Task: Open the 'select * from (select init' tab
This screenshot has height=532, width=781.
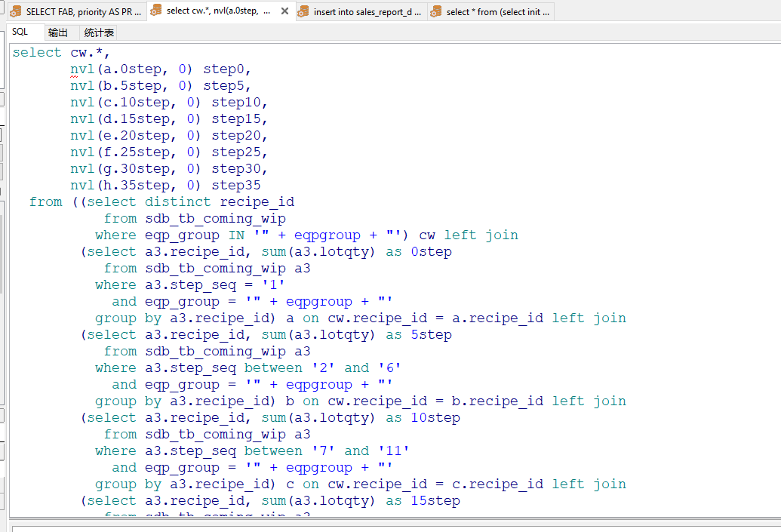Action: coord(490,11)
